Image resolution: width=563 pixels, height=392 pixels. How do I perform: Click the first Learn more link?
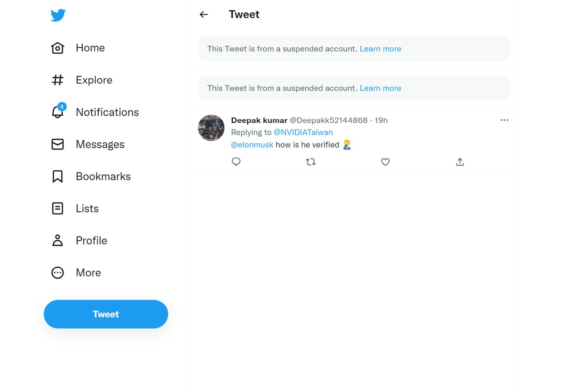coord(380,49)
